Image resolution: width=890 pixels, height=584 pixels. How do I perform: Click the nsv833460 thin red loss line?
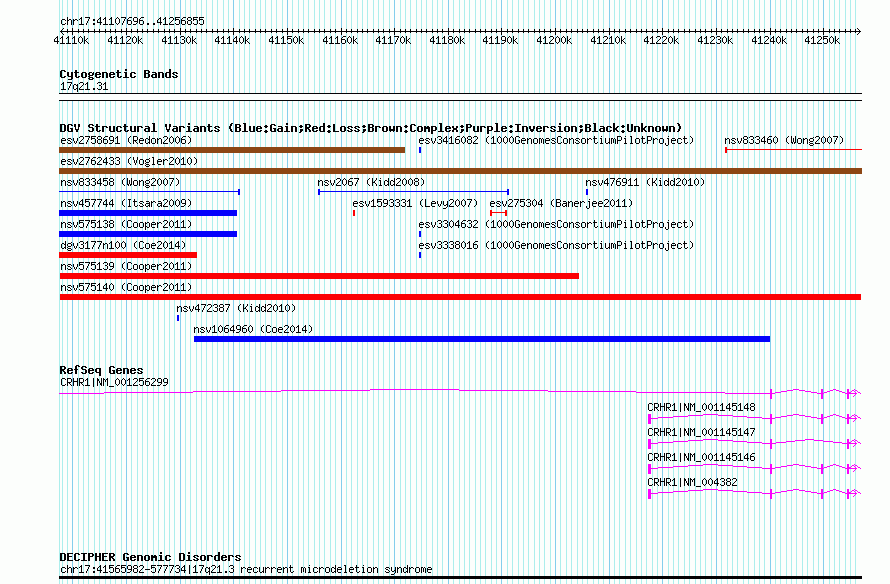coord(794,150)
